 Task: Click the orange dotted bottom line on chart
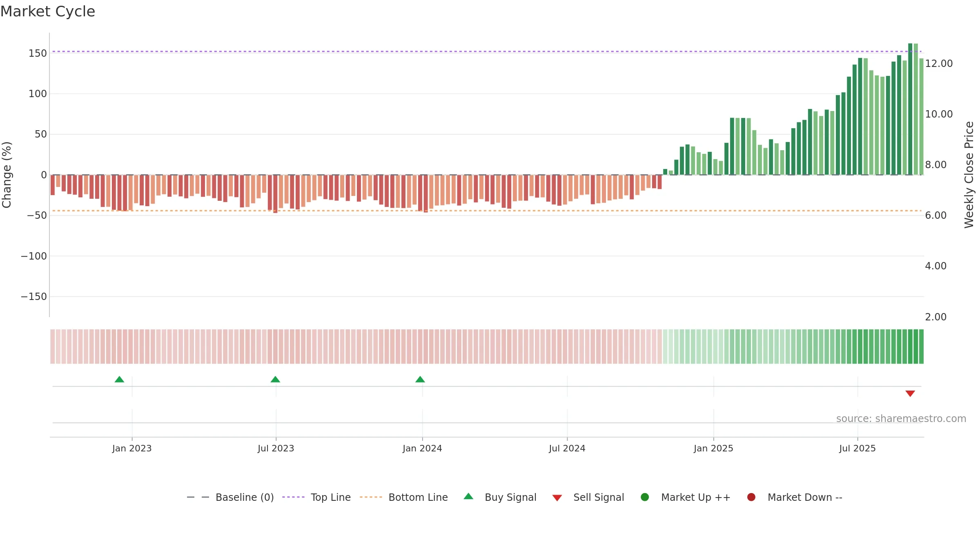point(487,211)
